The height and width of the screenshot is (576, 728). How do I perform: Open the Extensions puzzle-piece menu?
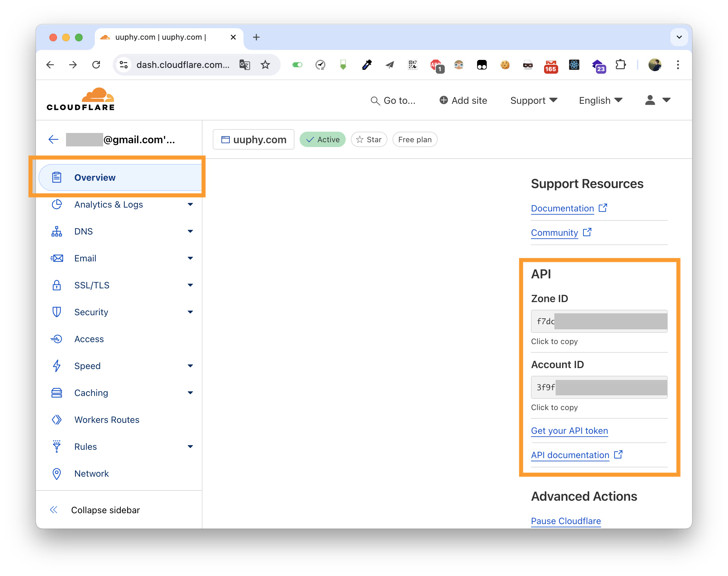620,65
